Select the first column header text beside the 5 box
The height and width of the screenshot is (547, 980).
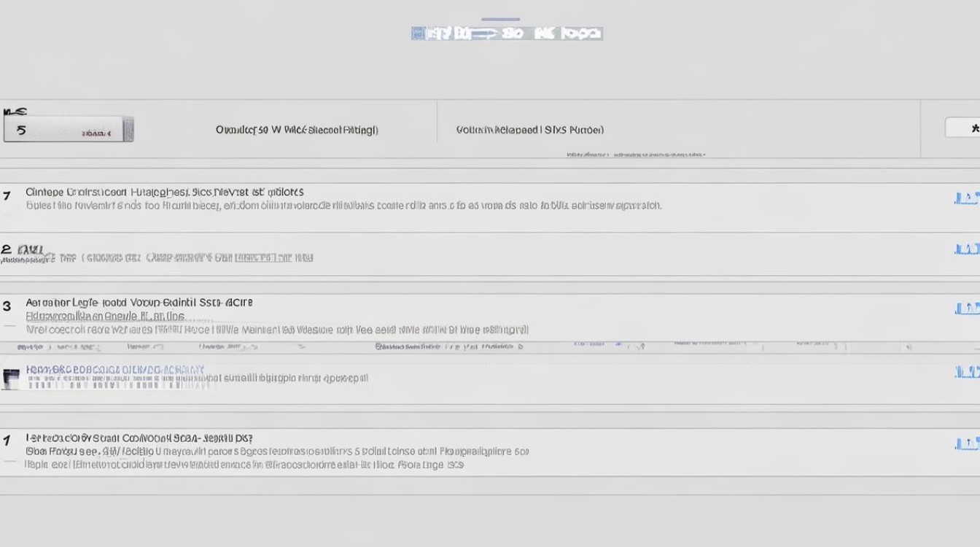coord(297,130)
